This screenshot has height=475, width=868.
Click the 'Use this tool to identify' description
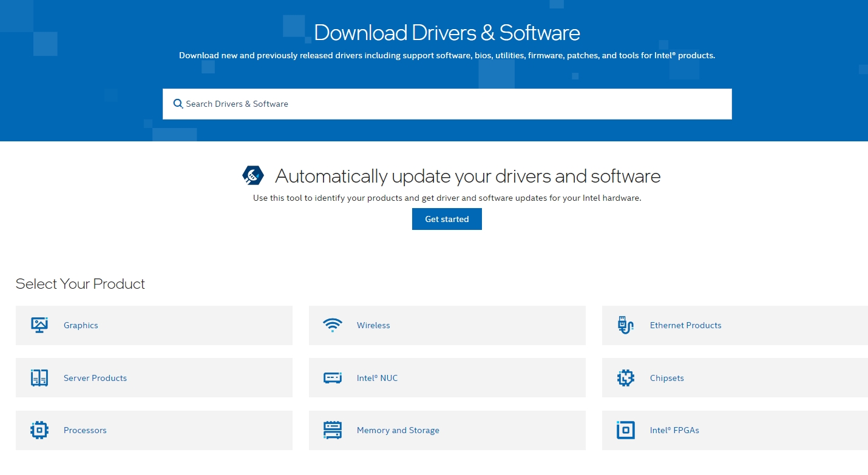[447, 198]
